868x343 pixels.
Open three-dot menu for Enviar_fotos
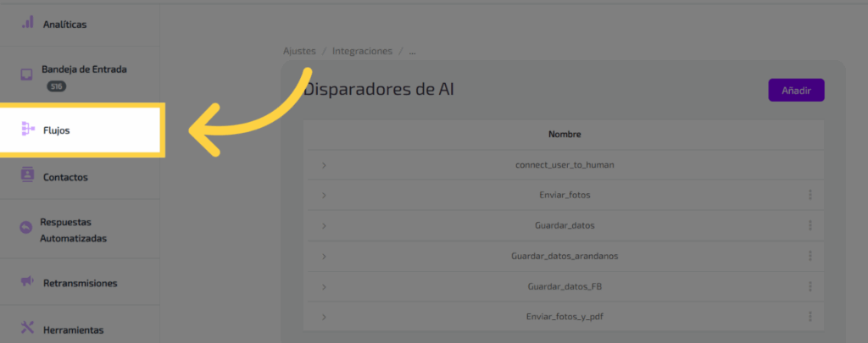point(810,195)
